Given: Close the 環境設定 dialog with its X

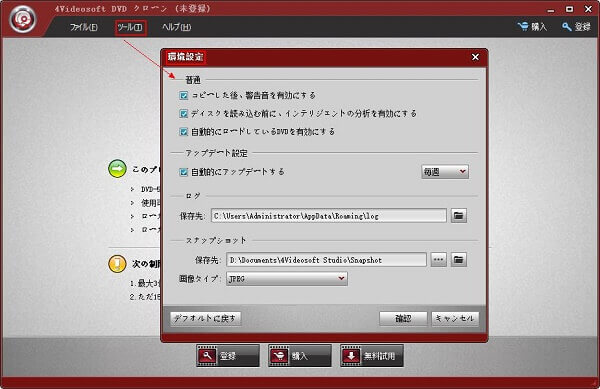Looking at the screenshot, I should pos(475,57).
